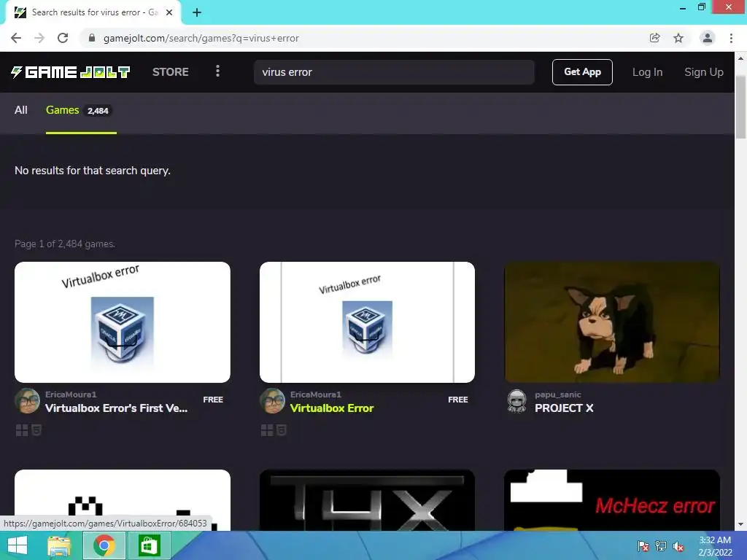Open the Chrome three-dot menu

click(x=731, y=38)
